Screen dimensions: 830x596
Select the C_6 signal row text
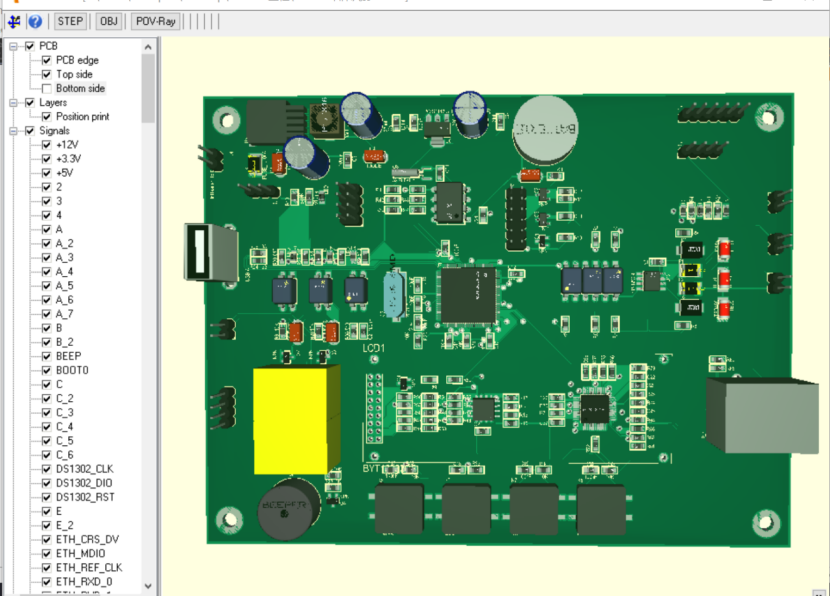point(65,455)
